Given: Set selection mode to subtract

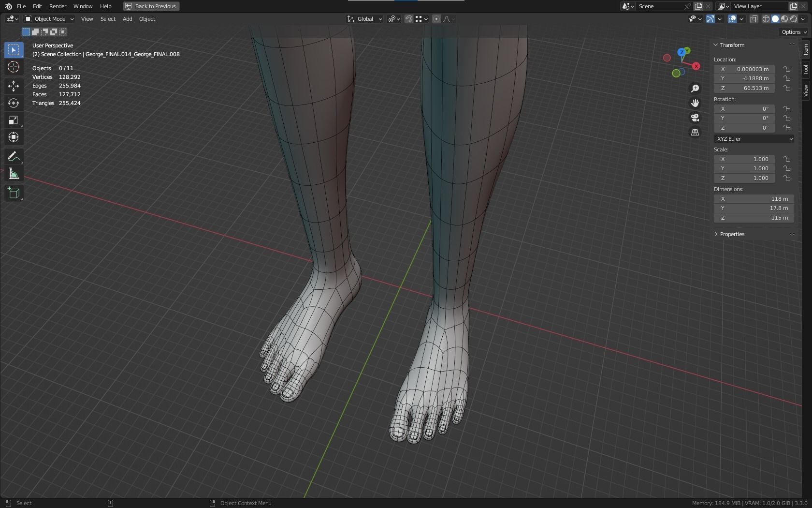Looking at the screenshot, I should pos(44,32).
